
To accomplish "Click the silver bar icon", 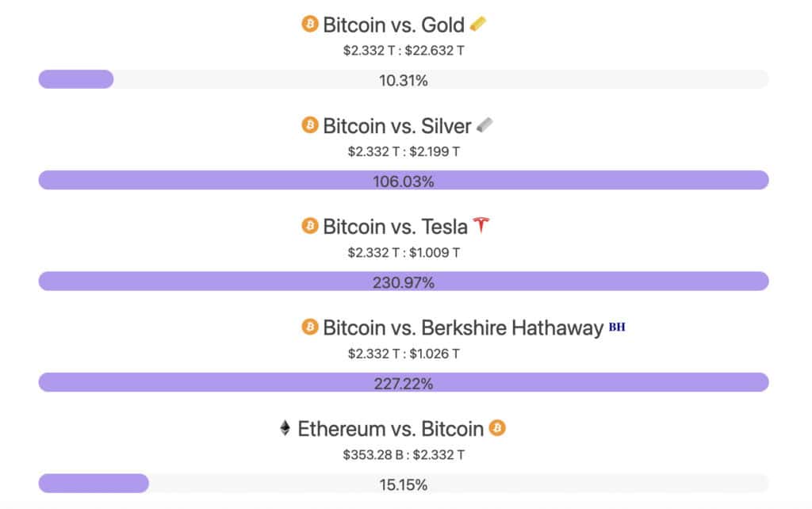I will coord(485,124).
